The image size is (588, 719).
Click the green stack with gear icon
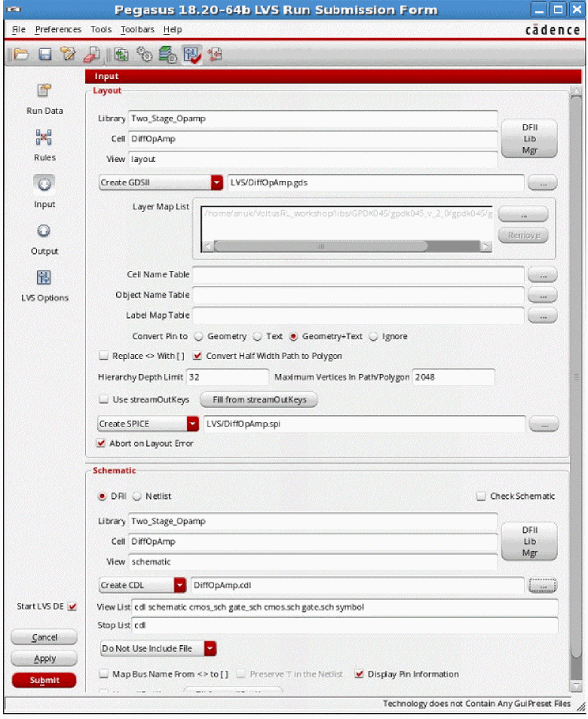(168, 54)
